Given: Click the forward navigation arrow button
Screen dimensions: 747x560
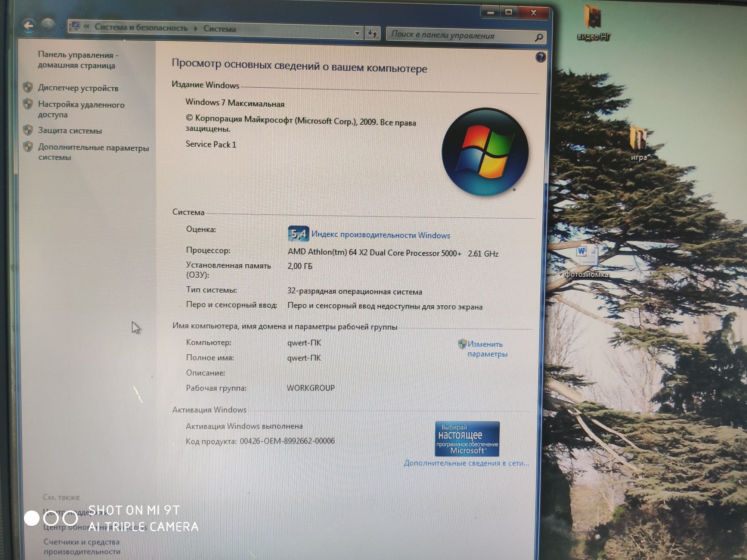Looking at the screenshot, I should 47,25.
